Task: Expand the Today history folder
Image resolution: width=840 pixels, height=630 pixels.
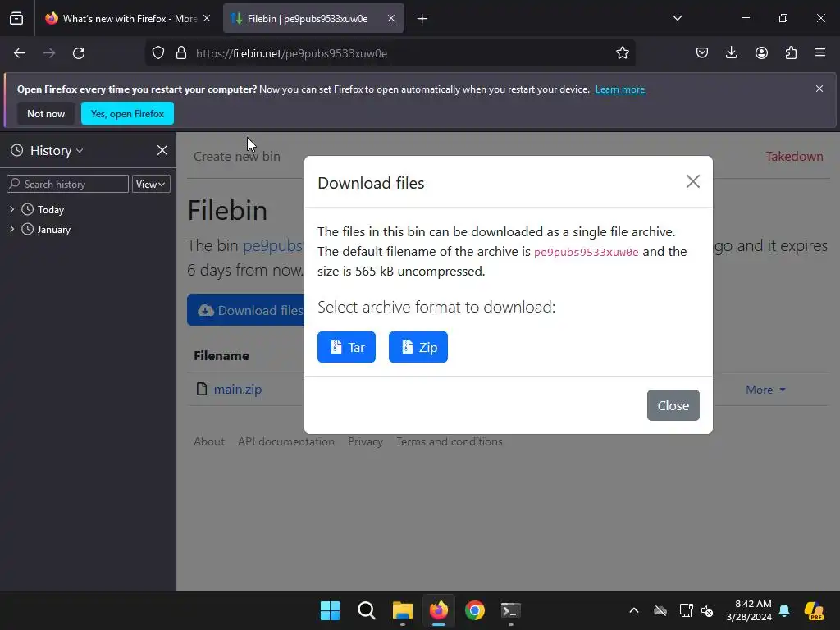Action: click(11, 209)
